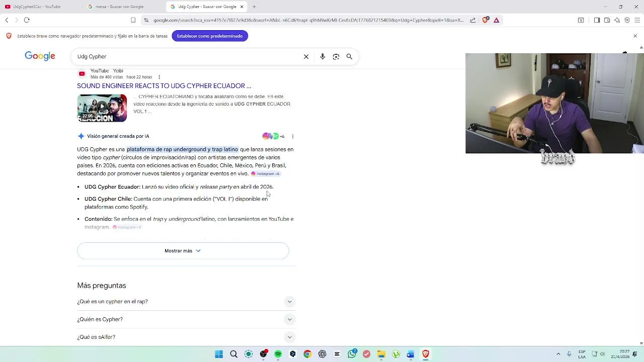The height and width of the screenshot is (362, 644).
Task: Open 'SOUND ENGINEER REACTS TO UDG CYPHER' link
Action: [x=164, y=86]
